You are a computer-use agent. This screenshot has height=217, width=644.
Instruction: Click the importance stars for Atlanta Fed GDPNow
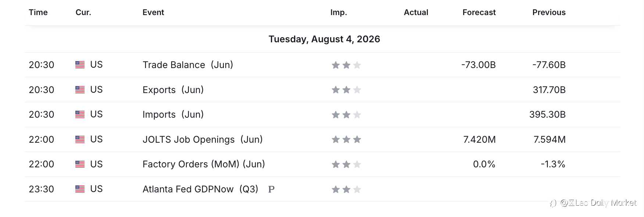click(x=346, y=189)
